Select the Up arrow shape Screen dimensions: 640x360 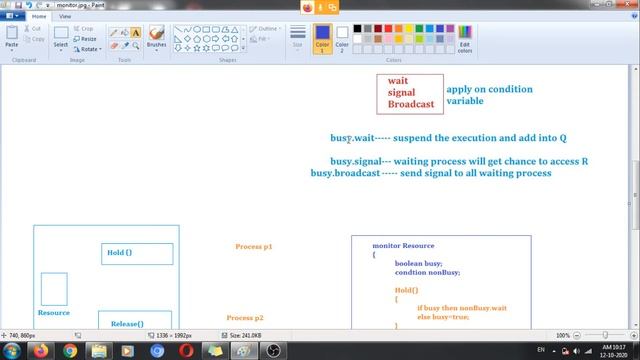click(234, 39)
